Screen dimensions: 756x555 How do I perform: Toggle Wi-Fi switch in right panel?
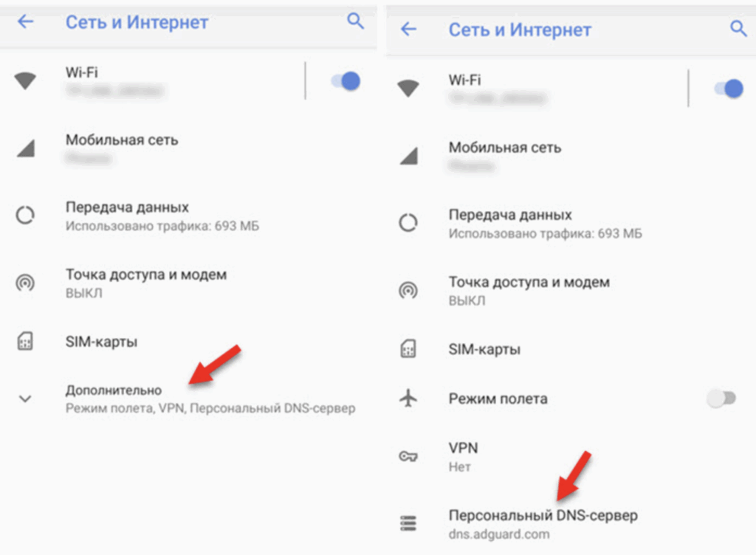tap(729, 89)
